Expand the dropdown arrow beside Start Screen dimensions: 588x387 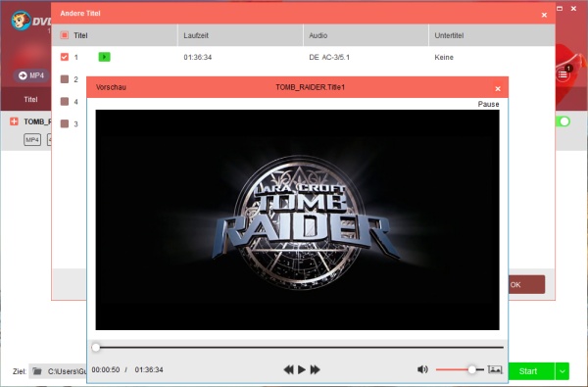tap(563, 371)
